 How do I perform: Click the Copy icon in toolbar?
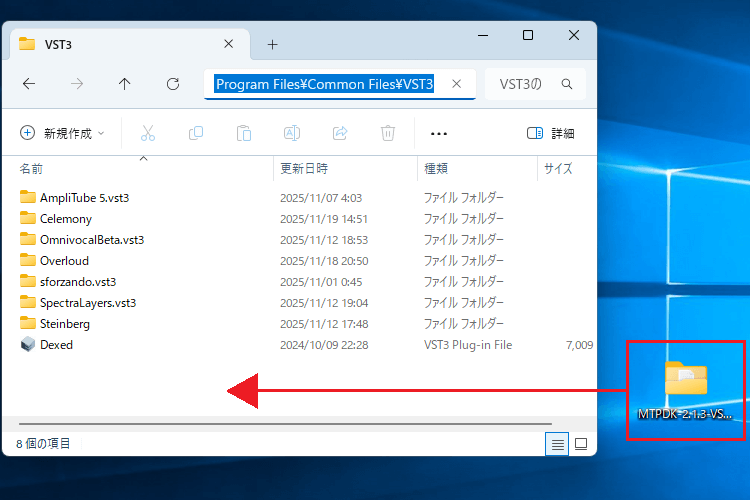[196, 133]
